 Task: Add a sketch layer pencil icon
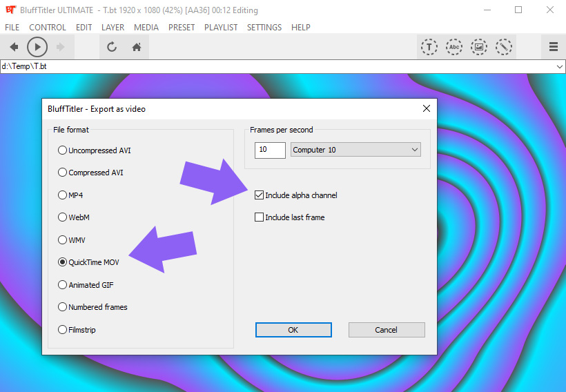tap(504, 47)
